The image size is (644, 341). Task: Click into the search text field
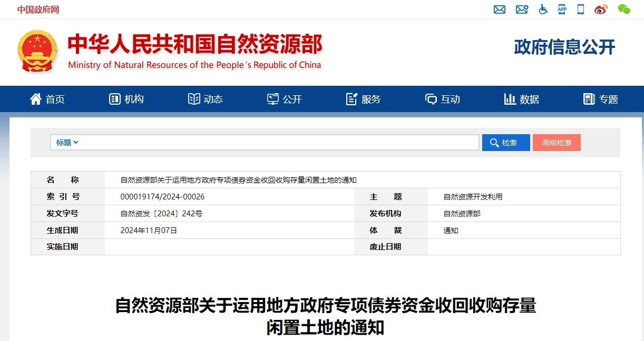[279, 143]
